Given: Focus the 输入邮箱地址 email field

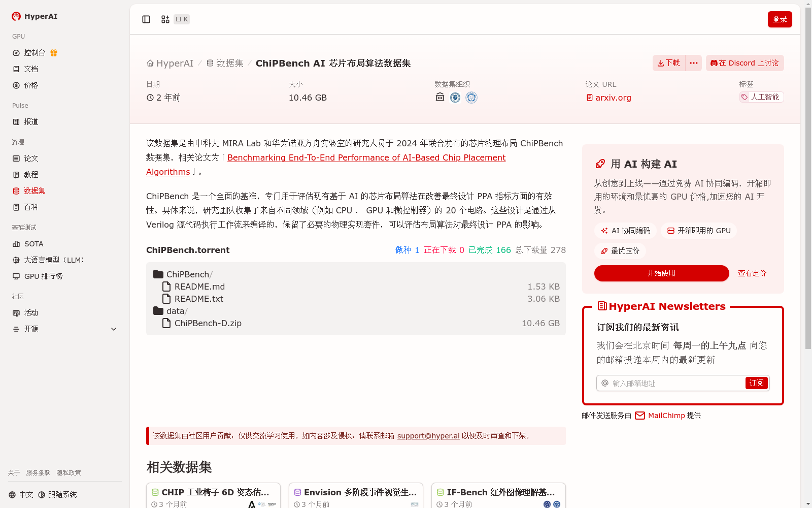Looking at the screenshot, I should click(678, 383).
